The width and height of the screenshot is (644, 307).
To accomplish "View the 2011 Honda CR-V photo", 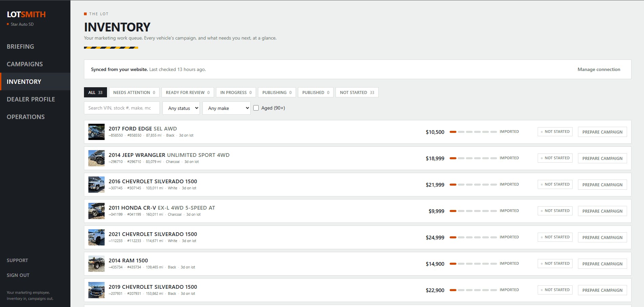I will [x=96, y=211].
